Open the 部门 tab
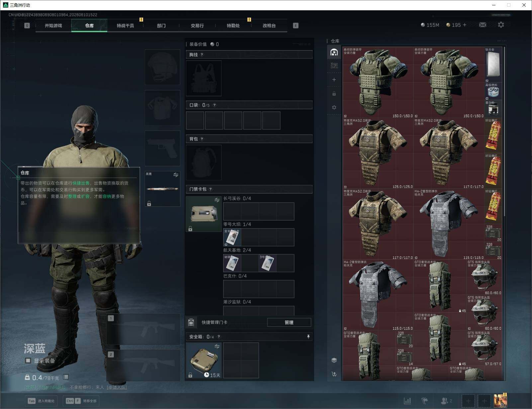532x409 pixels. pos(161,26)
